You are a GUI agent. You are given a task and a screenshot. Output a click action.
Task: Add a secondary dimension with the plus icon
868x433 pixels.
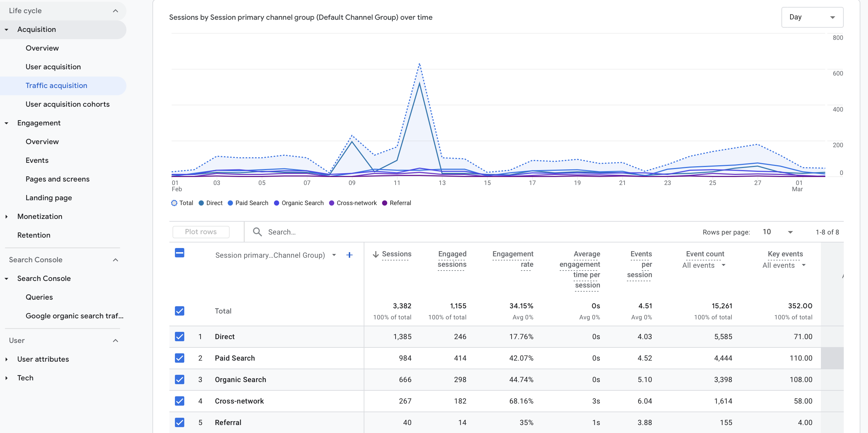tap(349, 255)
